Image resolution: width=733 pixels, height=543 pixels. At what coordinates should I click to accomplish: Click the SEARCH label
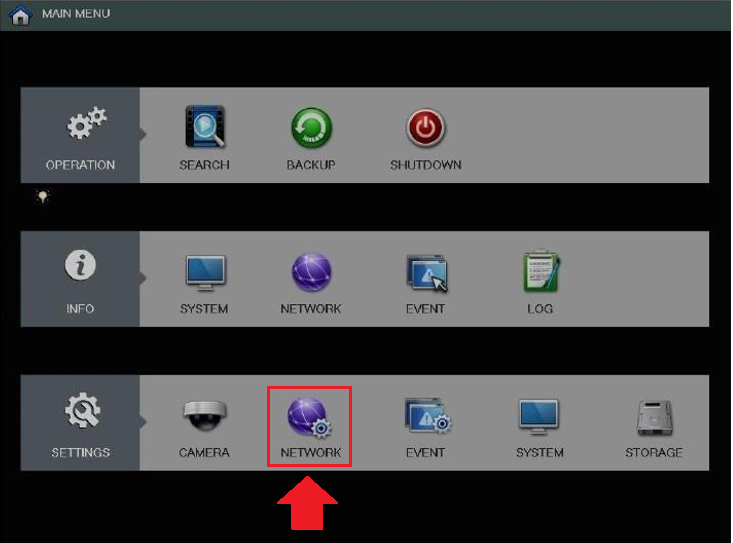click(205, 165)
